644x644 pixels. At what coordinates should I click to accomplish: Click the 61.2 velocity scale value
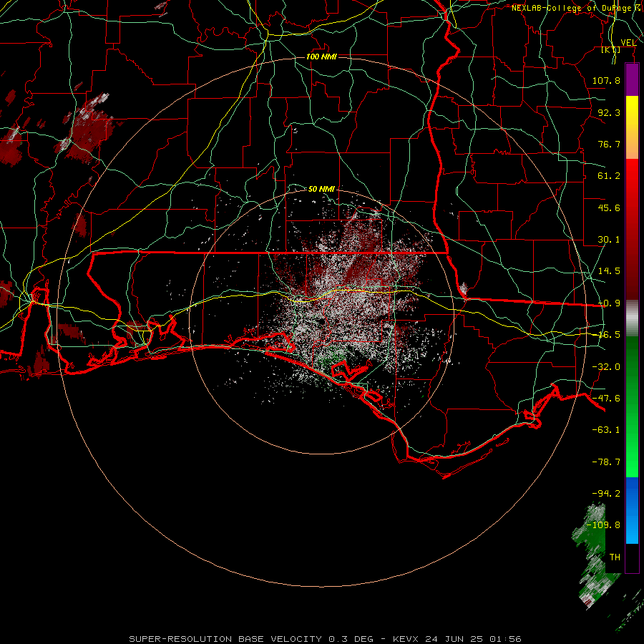609,176
